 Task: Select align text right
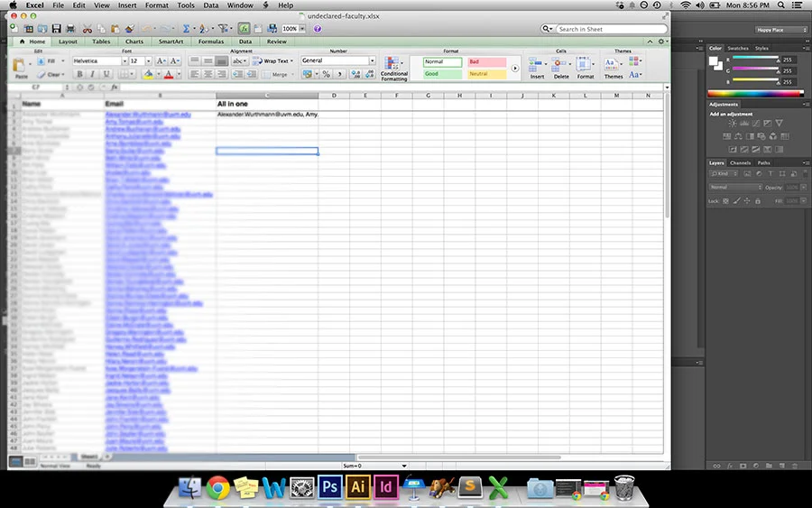(x=222, y=74)
